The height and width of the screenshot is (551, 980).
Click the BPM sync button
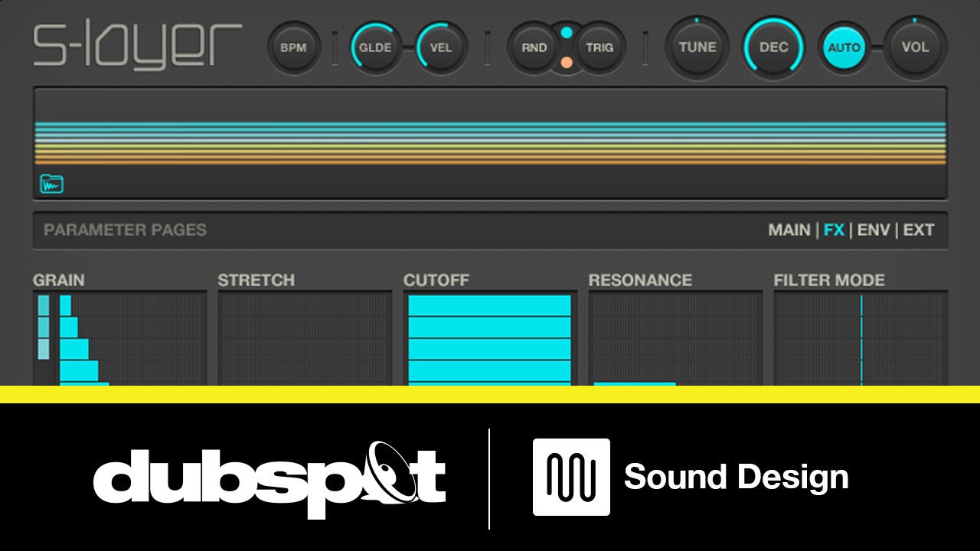(292, 47)
